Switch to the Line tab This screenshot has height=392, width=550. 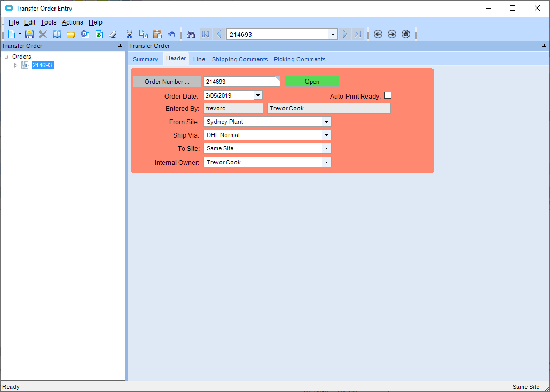tap(199, 59)
